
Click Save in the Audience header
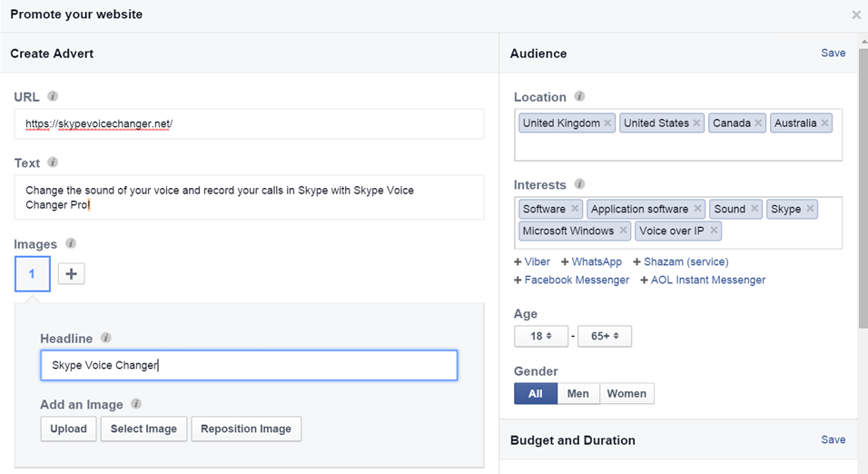[833, 54]
